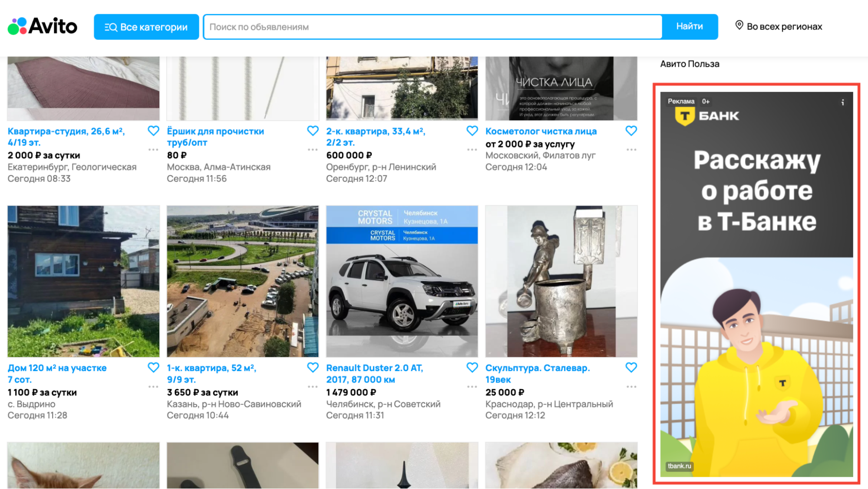
Task: Open more options for Квартира-студия listing
Action: 153,150
